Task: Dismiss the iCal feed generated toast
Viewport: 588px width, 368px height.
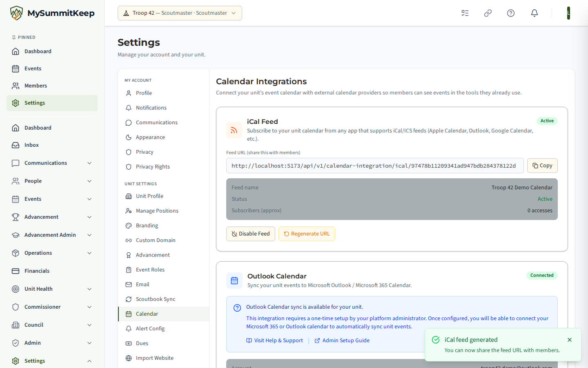Action: coord(570,340)
